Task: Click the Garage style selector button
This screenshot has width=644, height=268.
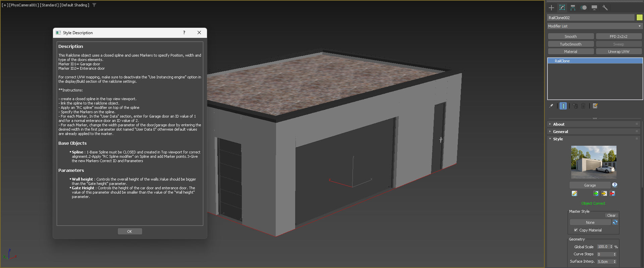Action: point(590,185)
